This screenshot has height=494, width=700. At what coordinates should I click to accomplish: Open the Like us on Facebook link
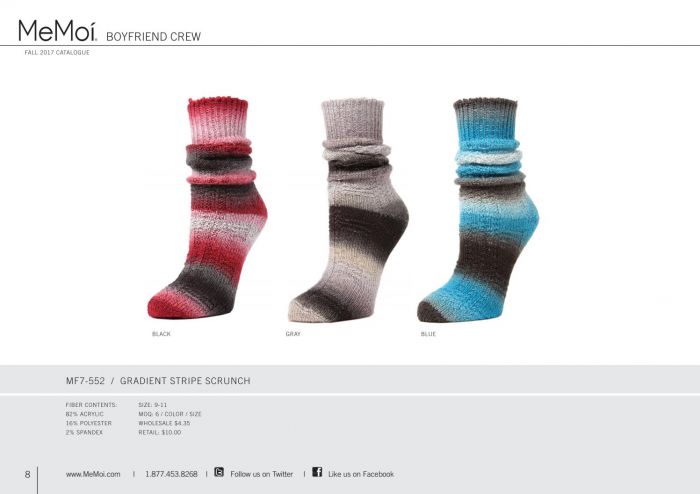pos(361,474)
